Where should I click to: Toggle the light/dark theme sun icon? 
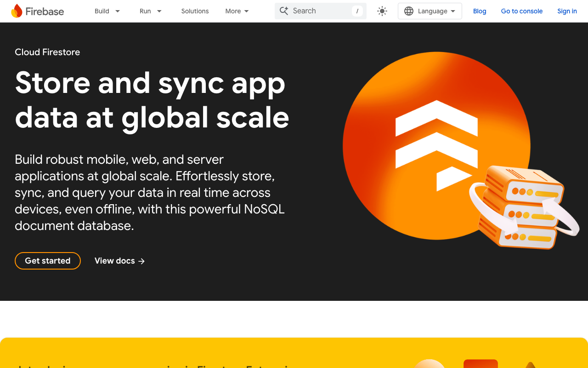tap(382, 11)
